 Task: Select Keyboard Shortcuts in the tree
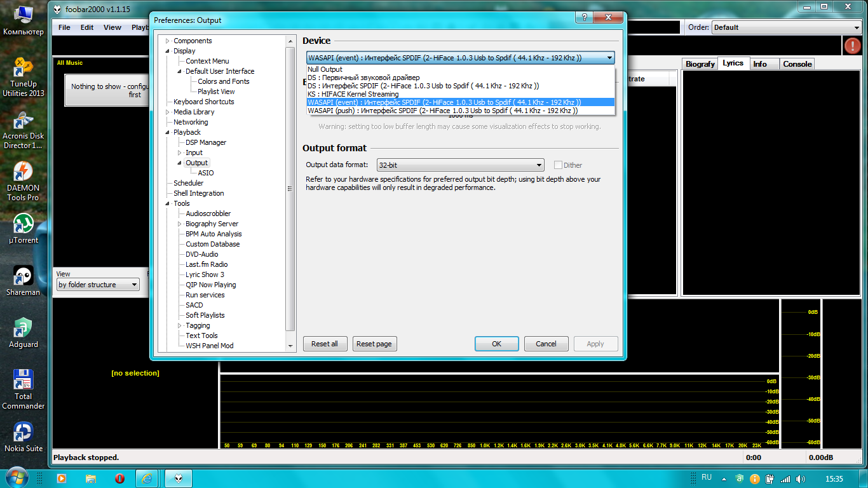click(203, 102)
